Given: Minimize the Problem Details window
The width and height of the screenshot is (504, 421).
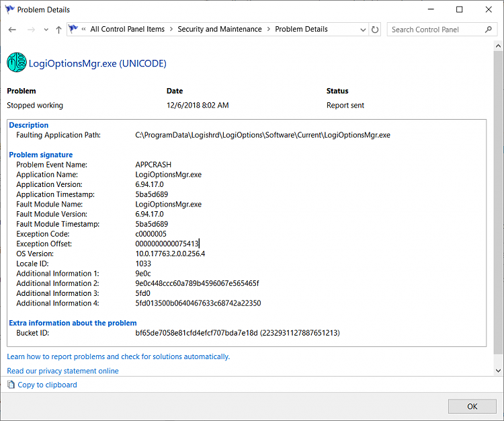Looking at the screenshot, I should (x=431, y=9).
